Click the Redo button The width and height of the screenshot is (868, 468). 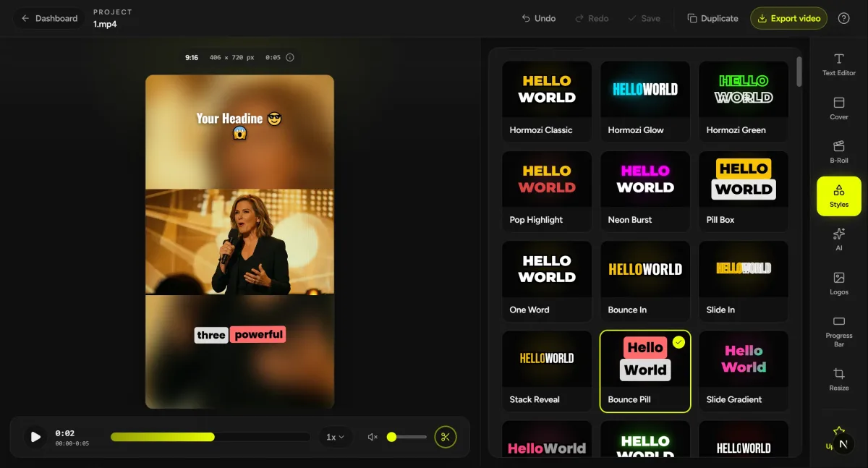tap(592, 18)
